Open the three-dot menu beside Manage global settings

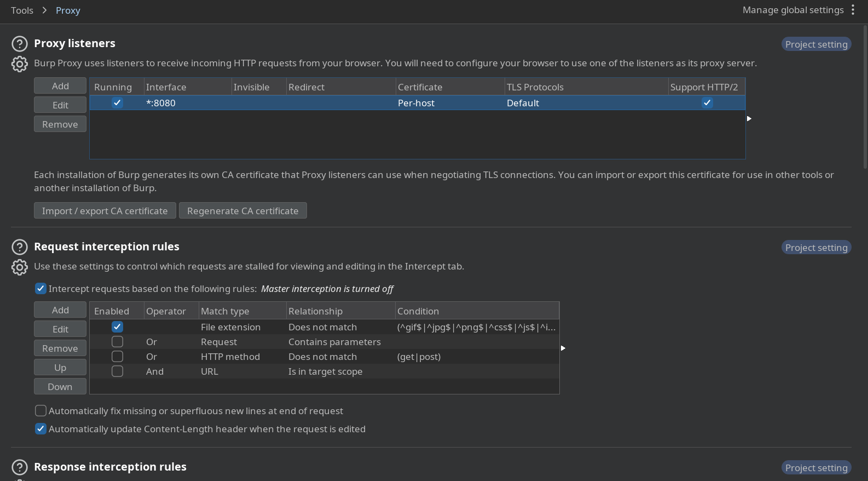point(853,10)
